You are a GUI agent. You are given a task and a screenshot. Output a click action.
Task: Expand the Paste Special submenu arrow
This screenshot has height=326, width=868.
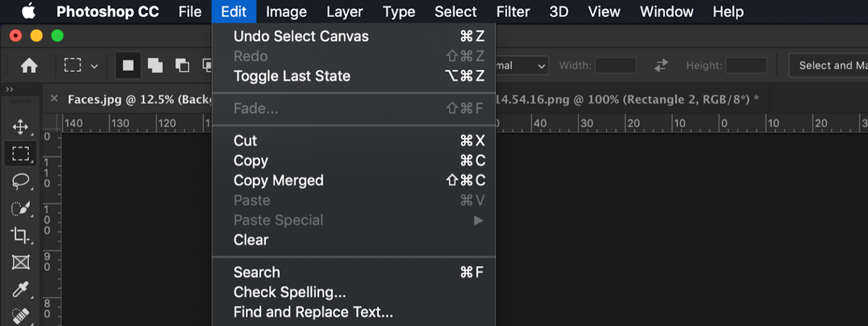point(478,221)
